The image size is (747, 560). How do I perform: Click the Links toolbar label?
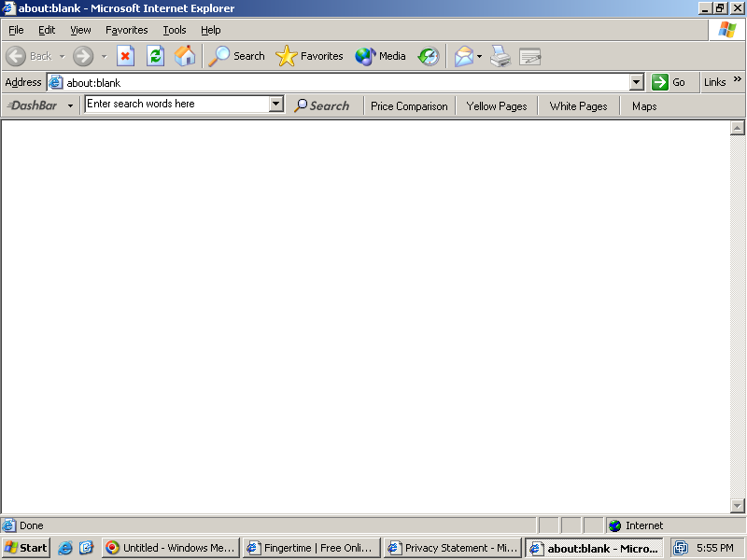(714, 82)
